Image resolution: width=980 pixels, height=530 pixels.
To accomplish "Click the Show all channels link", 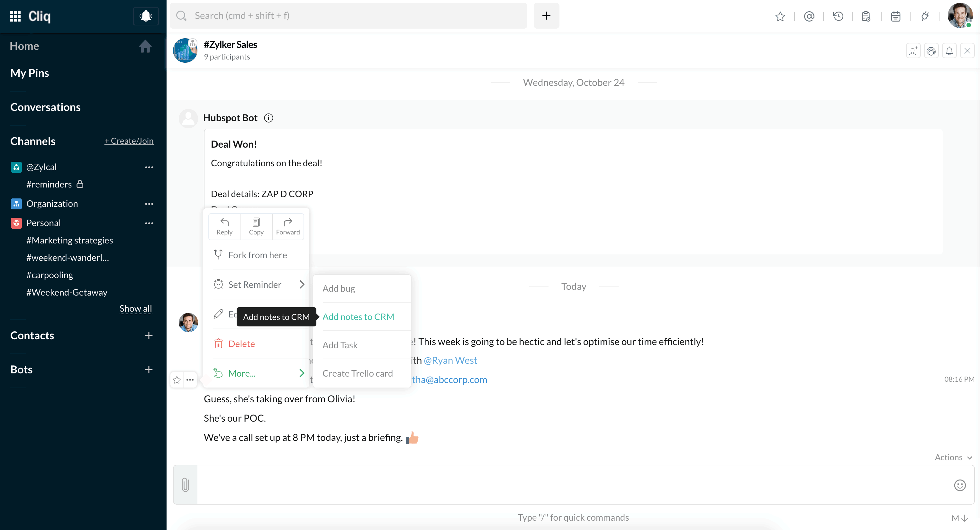I will point(135,308).
